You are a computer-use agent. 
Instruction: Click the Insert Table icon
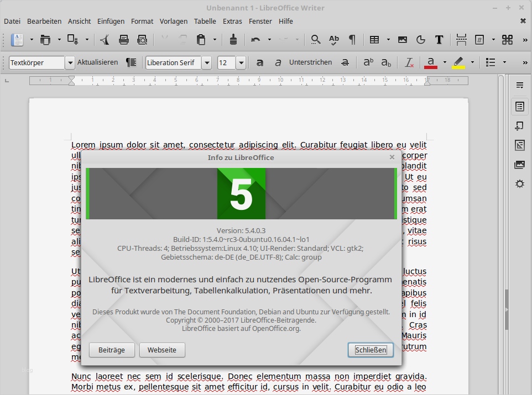click(x=374, y=40)
